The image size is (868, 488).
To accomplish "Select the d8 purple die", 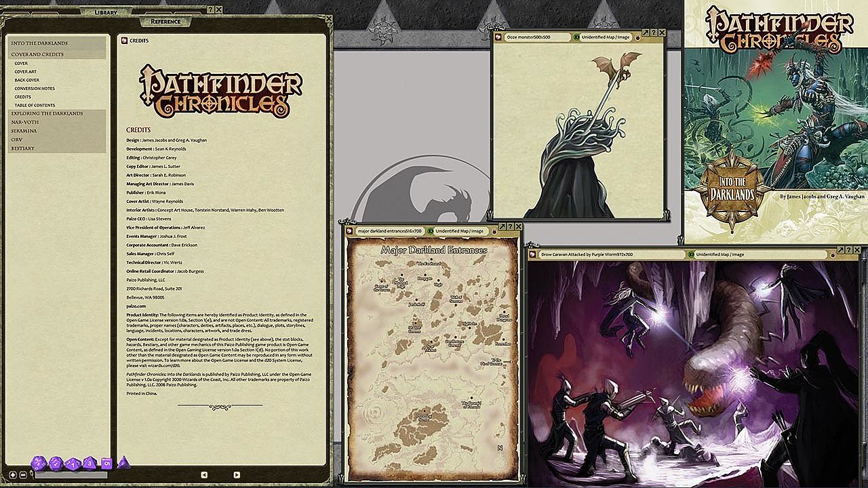I will (90, 464).
